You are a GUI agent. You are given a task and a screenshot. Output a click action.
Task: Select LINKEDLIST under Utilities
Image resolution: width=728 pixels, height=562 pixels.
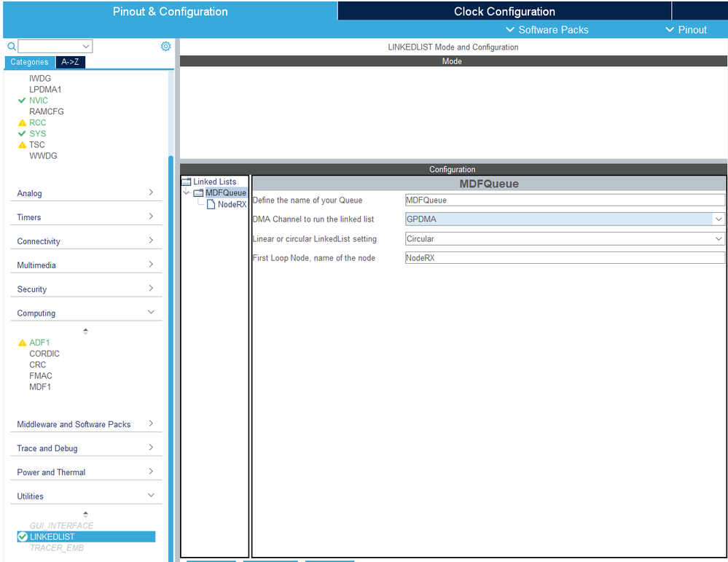[x=86, y=537]
